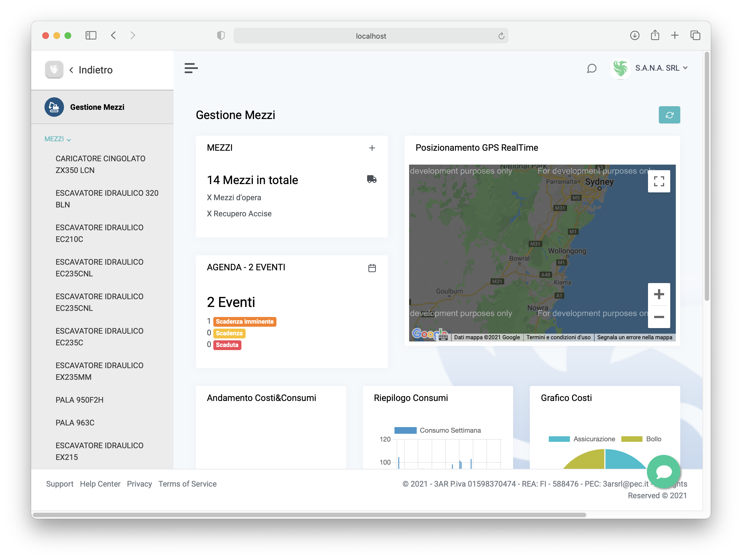Open Segnala un errore nella mappa link
The image size is (742, 560).
[x=634, y=337]
